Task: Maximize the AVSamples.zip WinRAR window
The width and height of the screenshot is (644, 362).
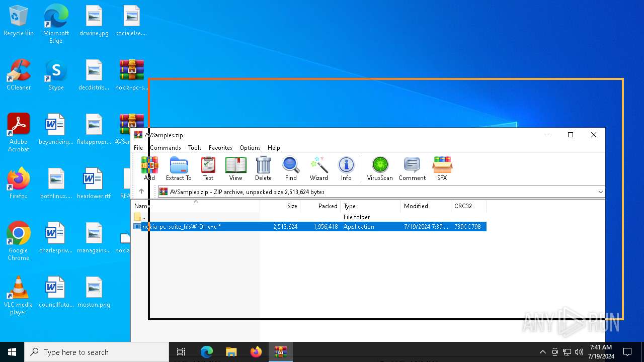Action: (x=571, y=135)
